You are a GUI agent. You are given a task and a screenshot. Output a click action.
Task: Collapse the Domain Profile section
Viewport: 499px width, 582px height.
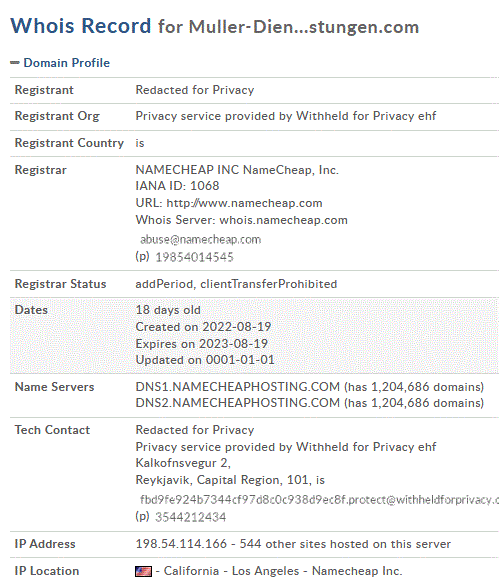(14, 63)
